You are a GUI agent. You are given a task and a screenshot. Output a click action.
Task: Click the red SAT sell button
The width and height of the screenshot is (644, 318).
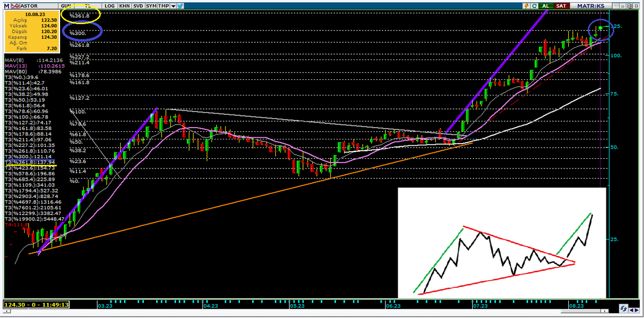pos(561,6)
